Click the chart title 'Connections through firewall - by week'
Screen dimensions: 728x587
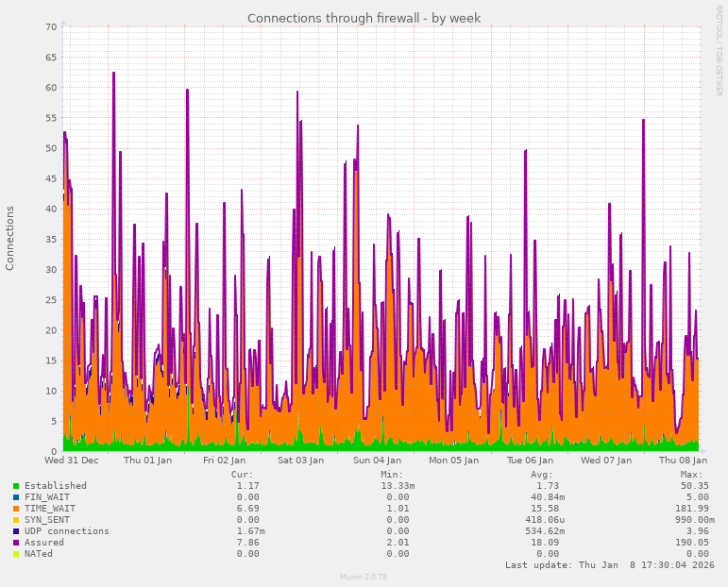(364, 19)
